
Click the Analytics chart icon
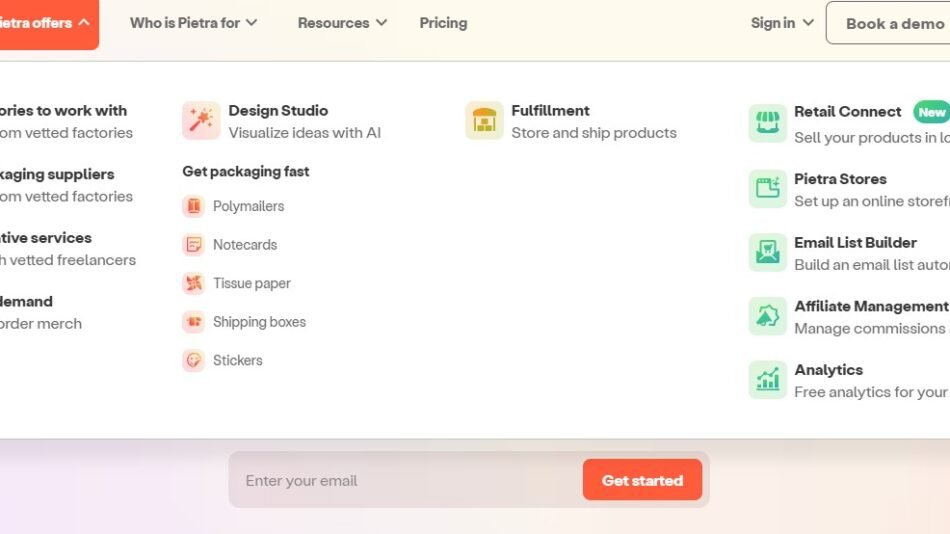[x=767, y=380]
